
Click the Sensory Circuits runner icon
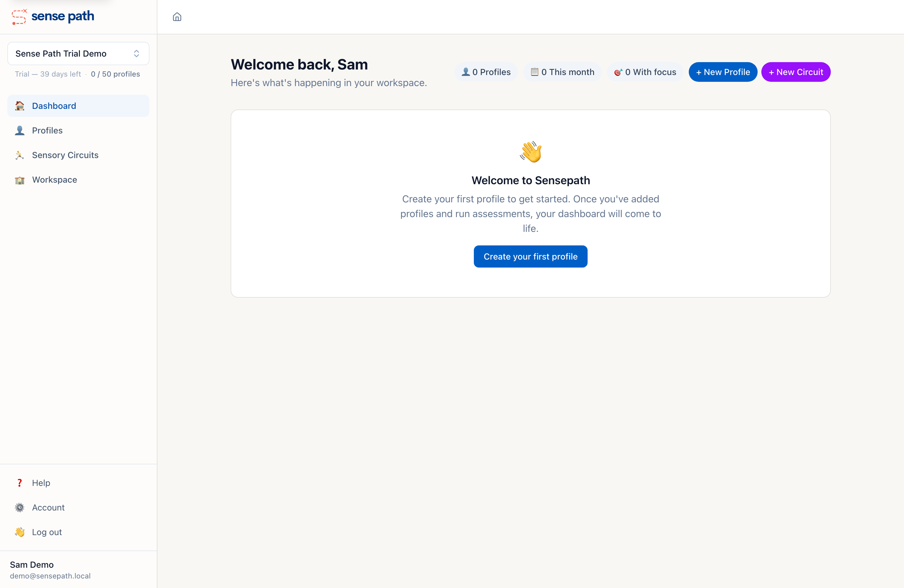point(20,155)
